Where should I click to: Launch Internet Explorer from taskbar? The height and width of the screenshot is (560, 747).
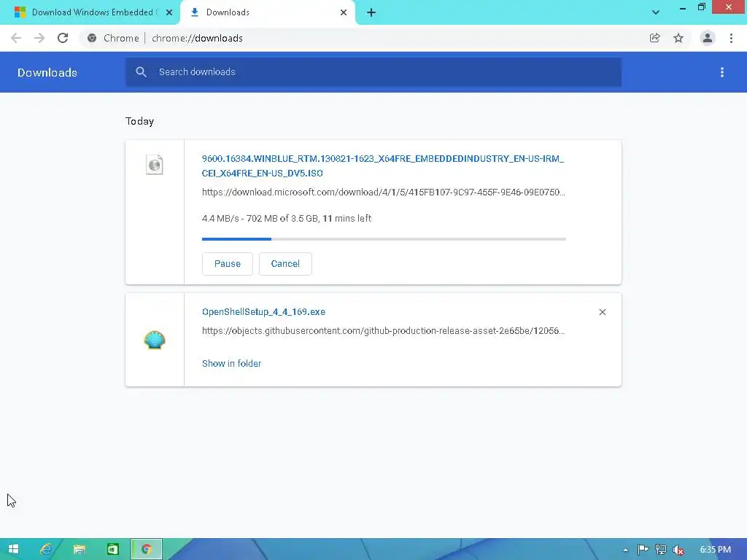[x=46, y=549]
